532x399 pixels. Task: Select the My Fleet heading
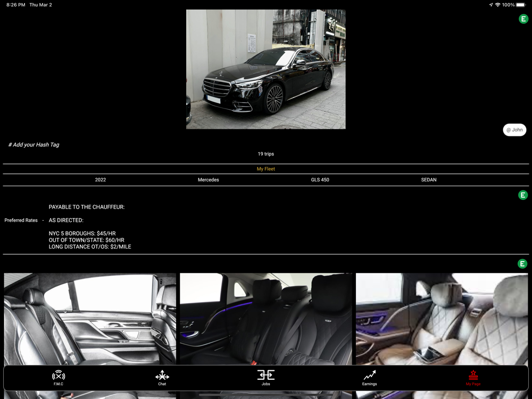pyautogui.click(x=265, y=169)
